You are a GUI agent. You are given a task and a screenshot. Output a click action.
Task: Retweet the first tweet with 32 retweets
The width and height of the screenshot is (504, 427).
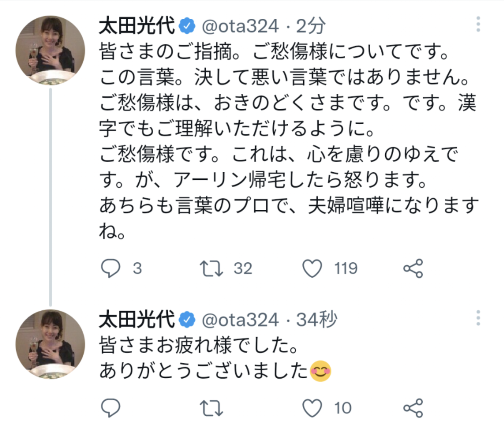point(212,269)
